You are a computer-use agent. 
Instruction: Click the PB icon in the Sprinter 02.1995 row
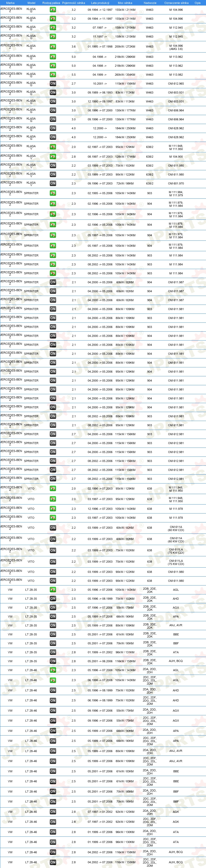click(x=53, y=193)
